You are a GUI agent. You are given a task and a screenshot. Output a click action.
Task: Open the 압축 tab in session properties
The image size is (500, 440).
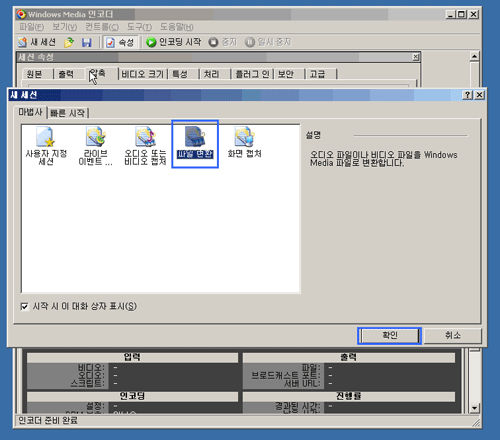point(101,73)
